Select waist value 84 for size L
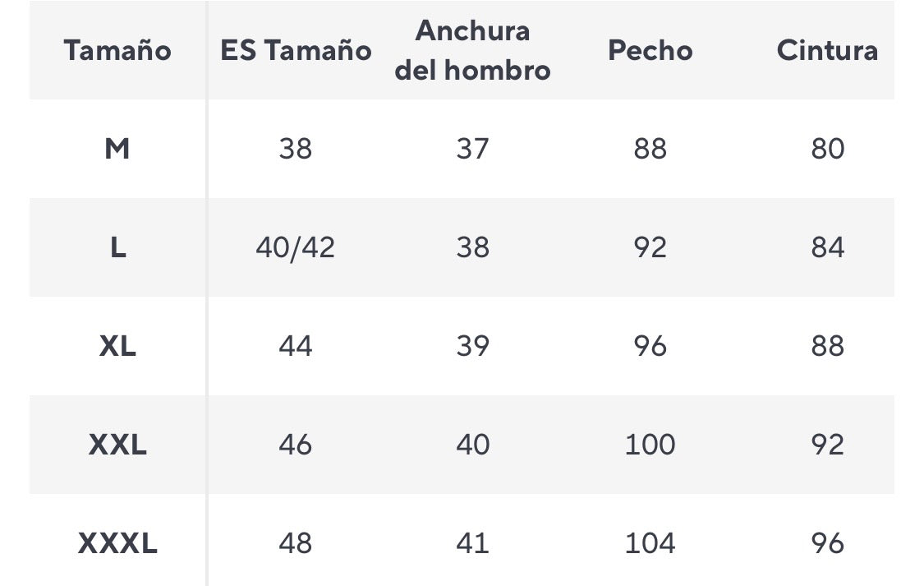The image size is (924, 586). (x=827, y=247)
